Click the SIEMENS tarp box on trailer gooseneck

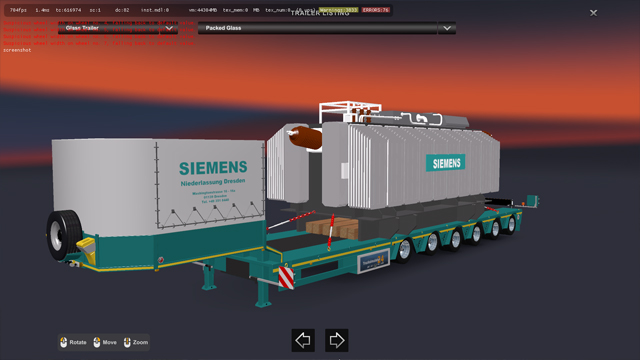coord(158,188)
